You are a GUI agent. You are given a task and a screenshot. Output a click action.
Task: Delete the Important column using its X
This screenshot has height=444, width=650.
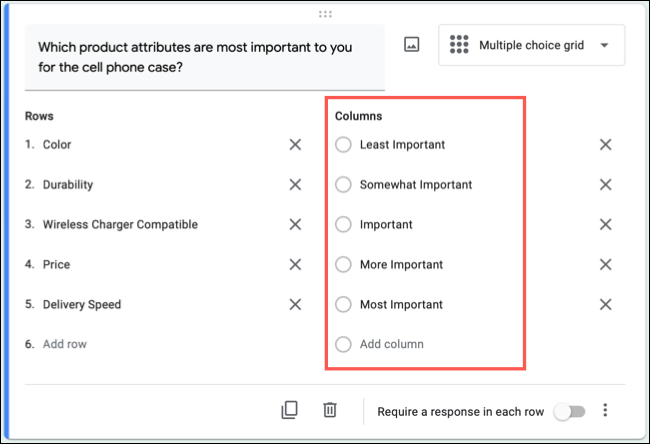point(606,224)
